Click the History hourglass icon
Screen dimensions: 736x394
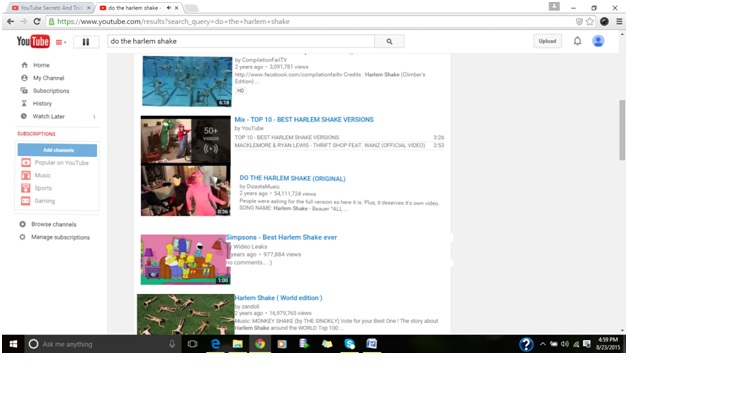(x=24, y=103)
